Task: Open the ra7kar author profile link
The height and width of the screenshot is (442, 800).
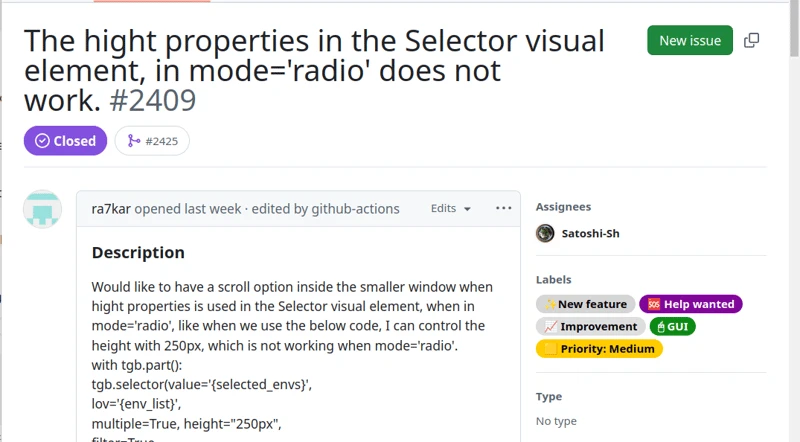Action: [111, 209]
